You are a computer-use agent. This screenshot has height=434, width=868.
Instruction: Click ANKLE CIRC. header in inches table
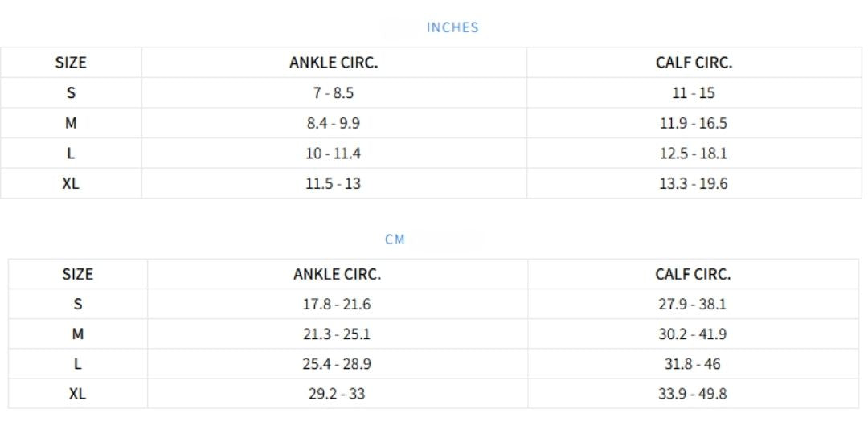coord(334,63)
